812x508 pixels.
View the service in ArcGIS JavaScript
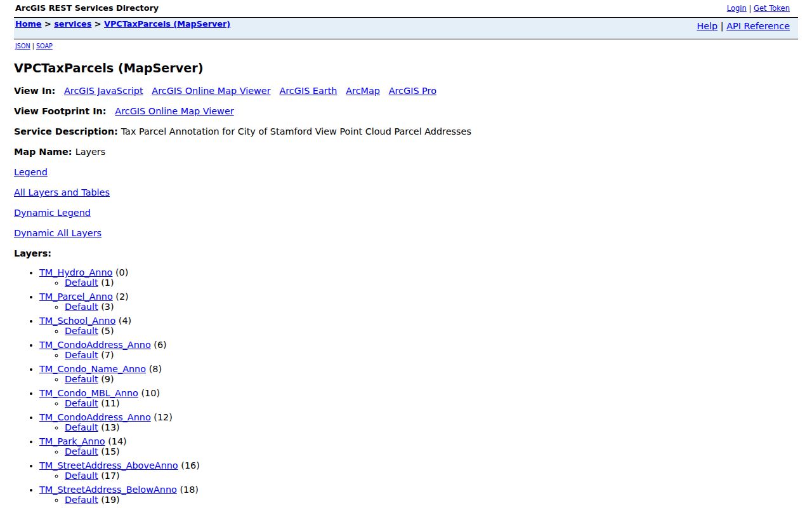(103, 91)
